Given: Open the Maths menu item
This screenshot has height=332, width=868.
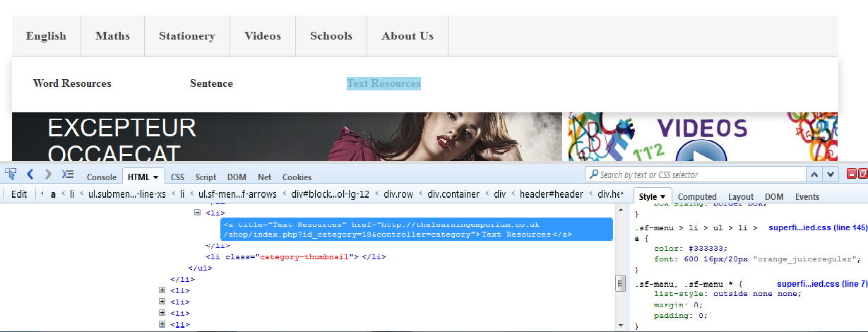Looking at the screenshot, I should [113, 36].
